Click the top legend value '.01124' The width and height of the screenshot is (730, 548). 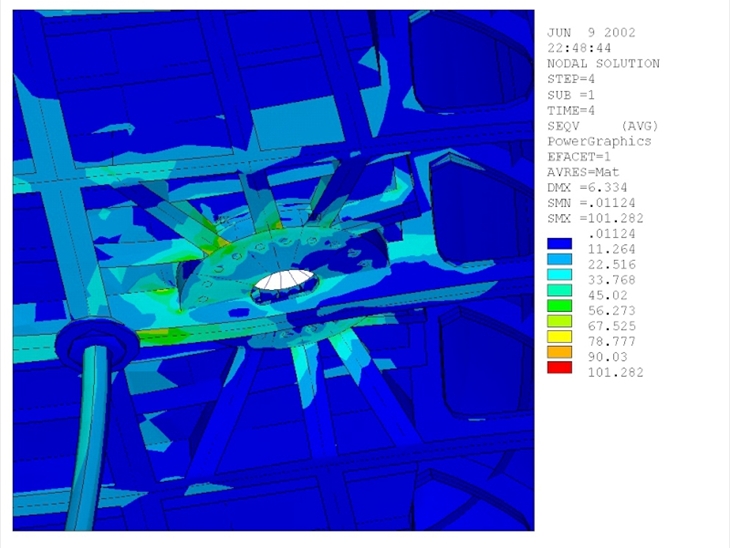(611, 234)
